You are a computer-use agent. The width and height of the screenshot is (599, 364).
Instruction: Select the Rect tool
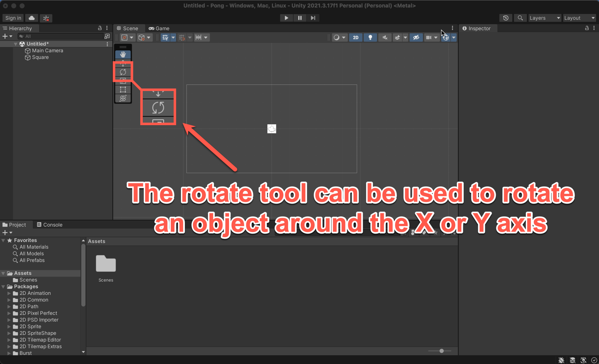pyautogui.click(x=123, y=90)
